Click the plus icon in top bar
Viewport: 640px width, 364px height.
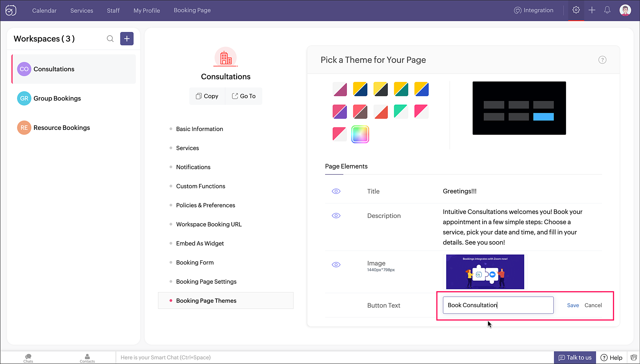(x=592, y=10)
